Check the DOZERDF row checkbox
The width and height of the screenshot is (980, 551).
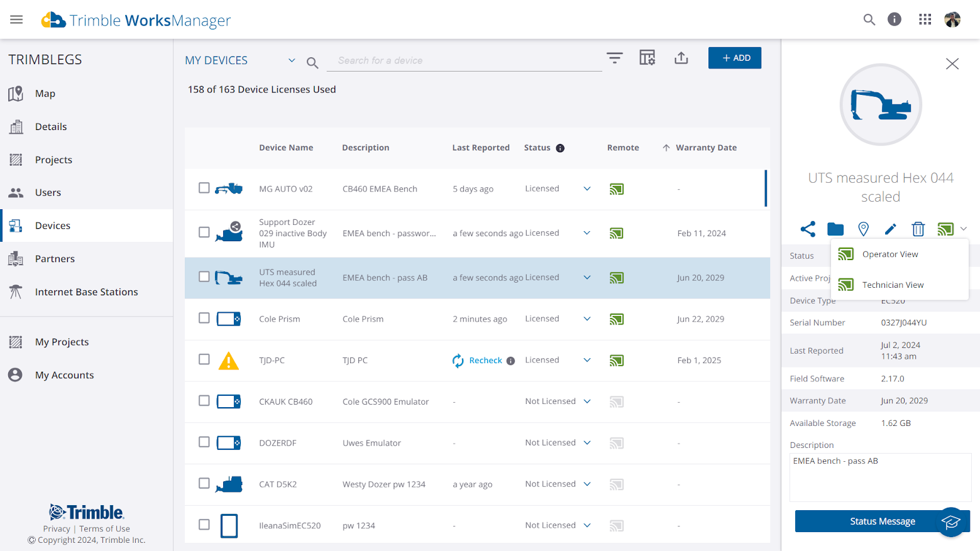tap(204, 442)
